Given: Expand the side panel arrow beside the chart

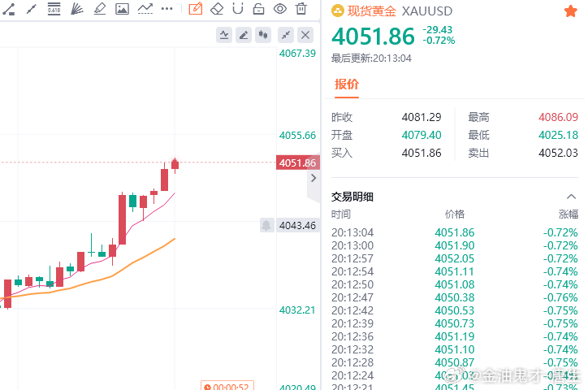Looking at the screenshot, I should (x=313, y=178).
